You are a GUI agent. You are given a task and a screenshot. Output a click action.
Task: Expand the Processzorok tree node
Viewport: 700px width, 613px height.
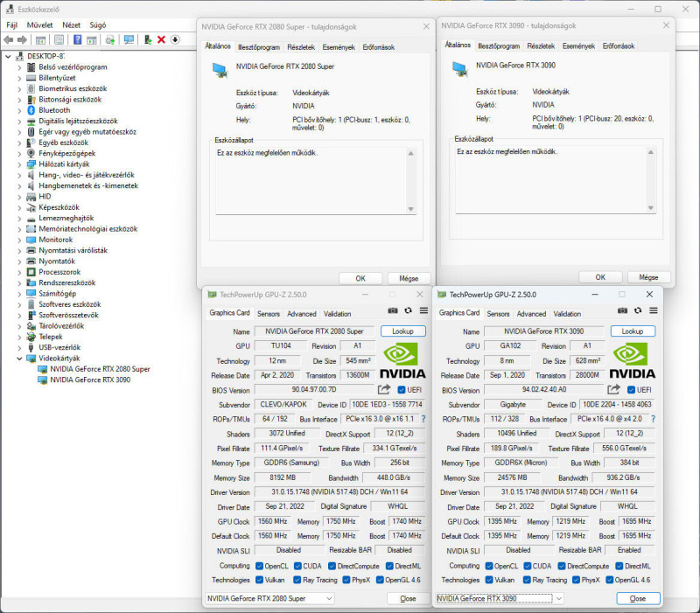19,272
